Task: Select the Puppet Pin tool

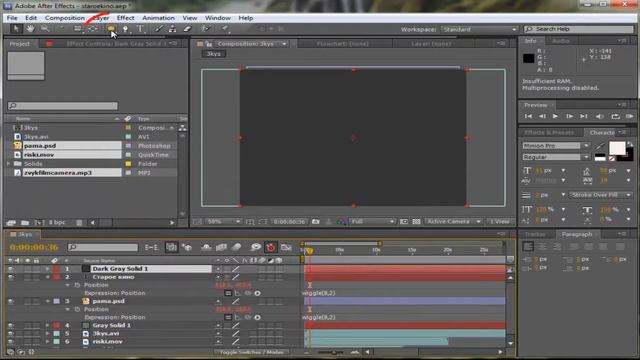Action: 224,29
